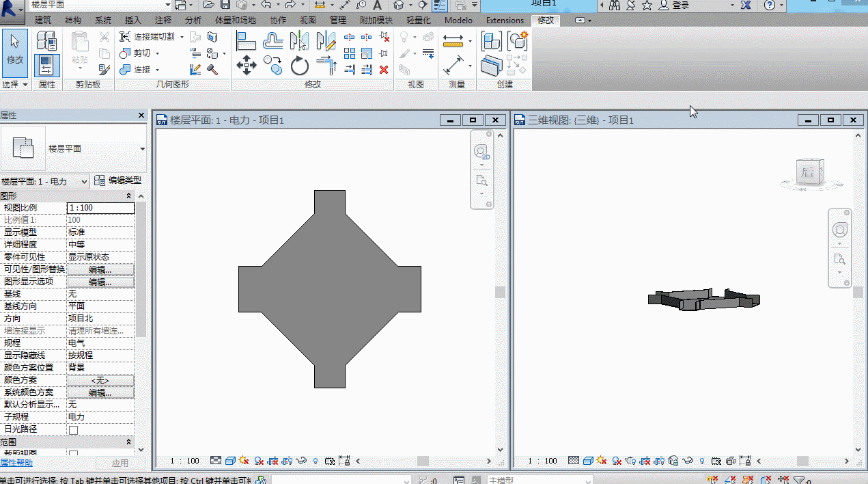Open the 属性帮助 link
The width and height of the screenshot is (868, 484).
[16, 463]
